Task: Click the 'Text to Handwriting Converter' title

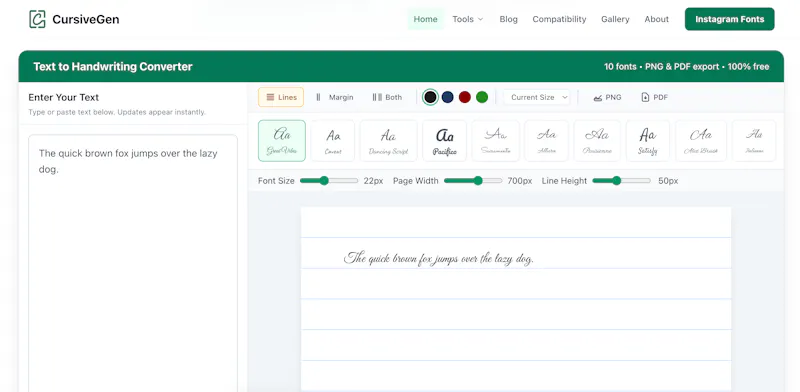Action: (x=113, y=67)
